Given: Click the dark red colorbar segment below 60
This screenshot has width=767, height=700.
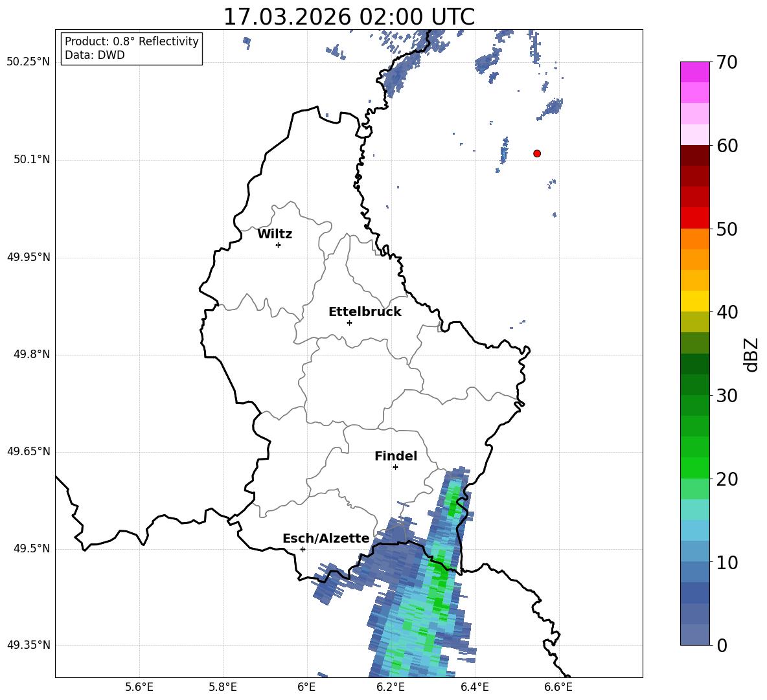Looking at the screenshot, I should tap(695, 155).
